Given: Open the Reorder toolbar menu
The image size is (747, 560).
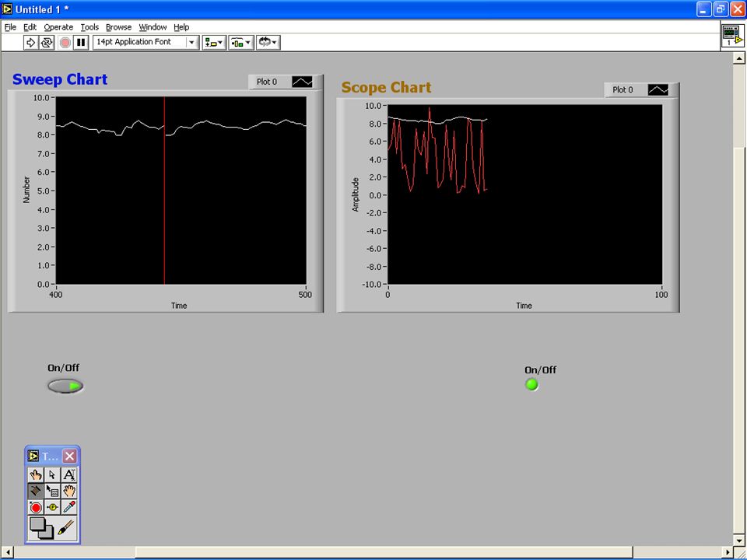Looking at the screenshot, I should tap(268, 42).
